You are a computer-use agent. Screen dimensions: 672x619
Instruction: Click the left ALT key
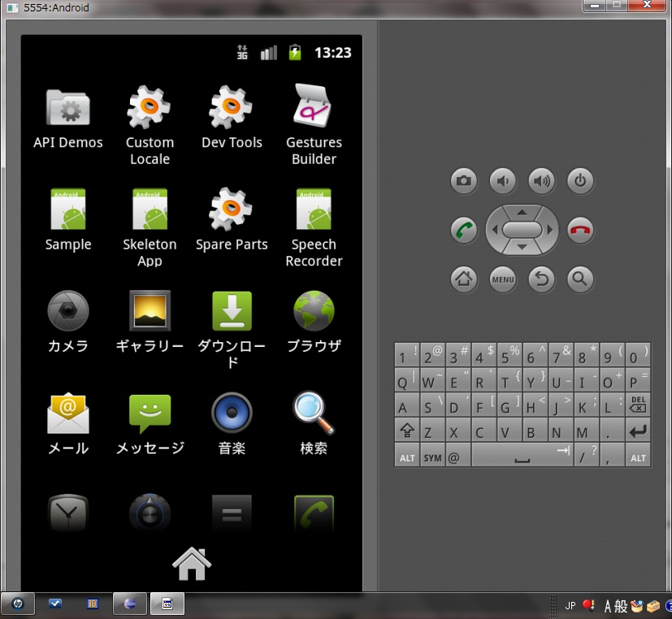(x=407, y=455)
